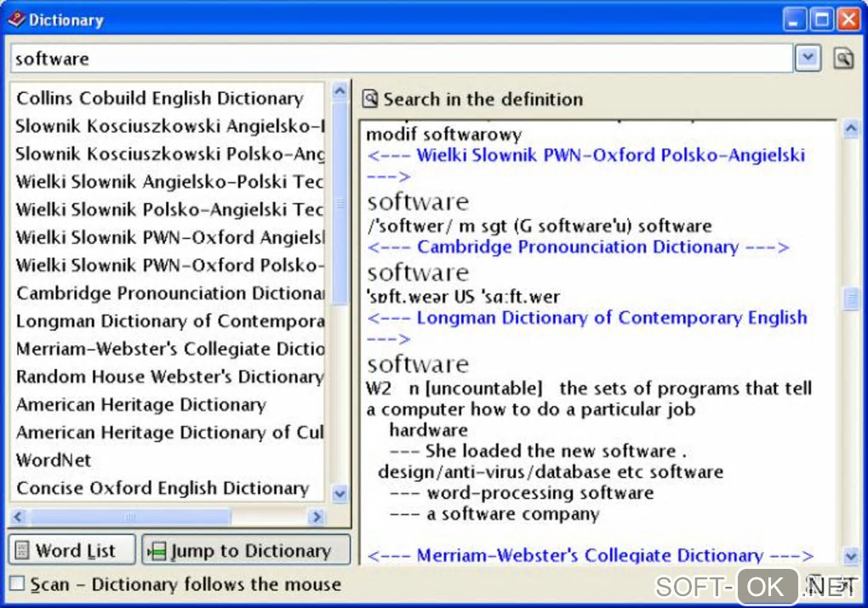Click the definition pane scroll down arrow

click(x=851, y=555)
